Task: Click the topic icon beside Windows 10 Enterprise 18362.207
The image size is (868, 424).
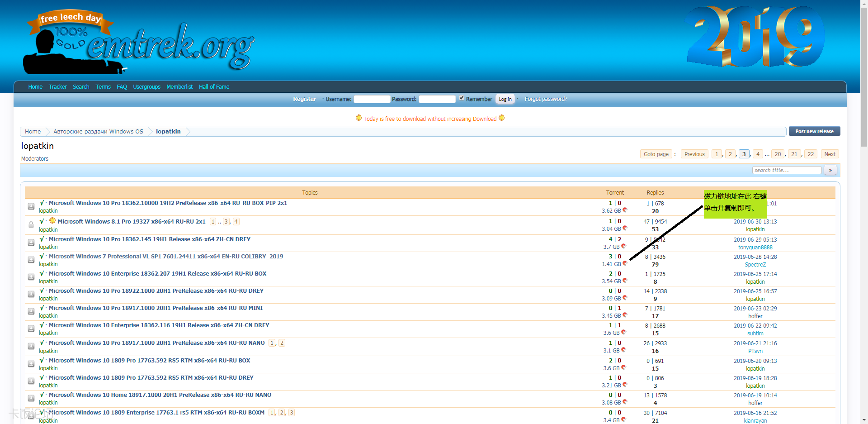Action: (x=31, y=277)
